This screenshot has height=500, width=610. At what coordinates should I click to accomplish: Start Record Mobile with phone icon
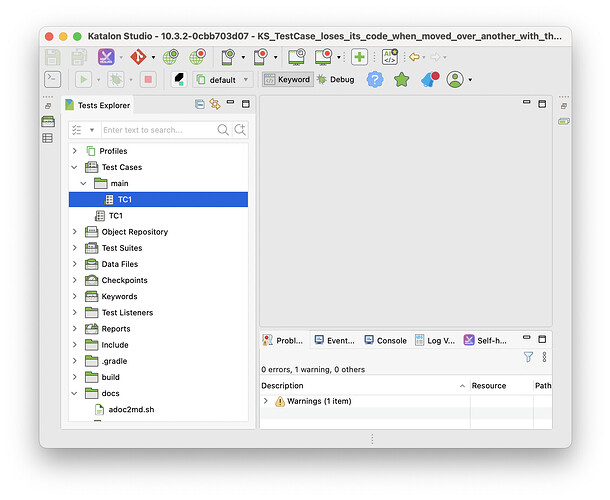261,57
